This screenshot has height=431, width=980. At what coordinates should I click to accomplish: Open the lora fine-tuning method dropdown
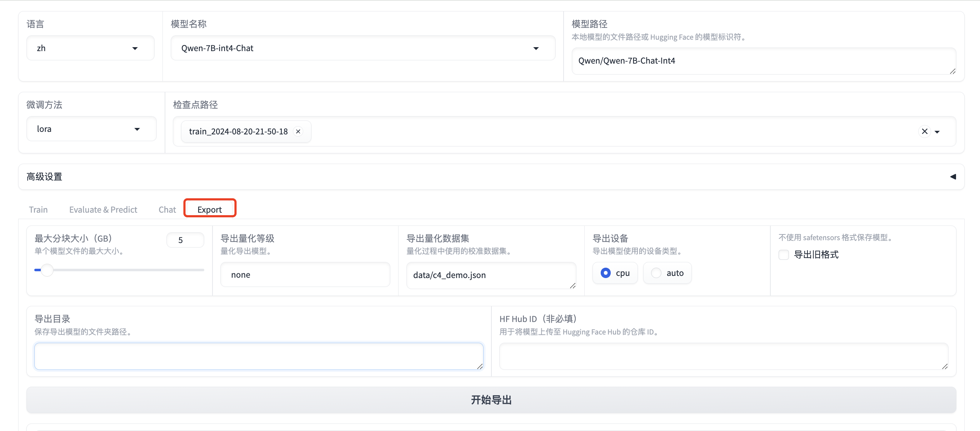coord(91,129)
